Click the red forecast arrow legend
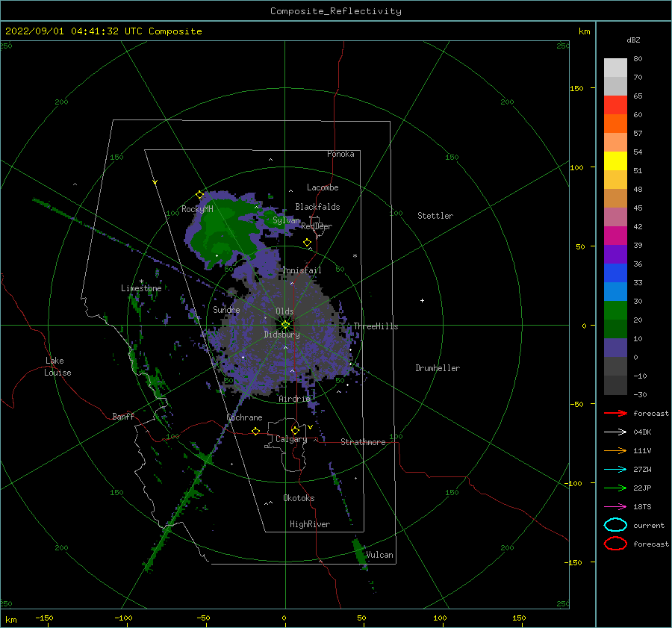The width and height of the screenshot is (672, 628). point(615,413)
